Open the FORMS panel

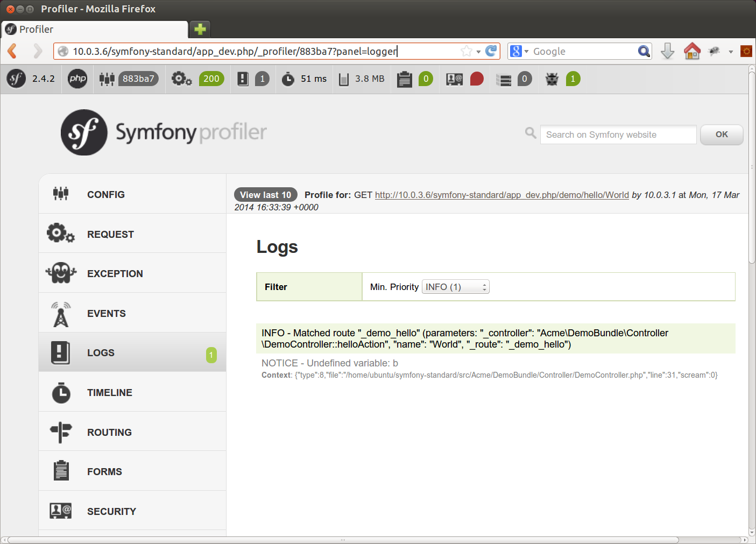pyautogui.click(x=132, y=471)
